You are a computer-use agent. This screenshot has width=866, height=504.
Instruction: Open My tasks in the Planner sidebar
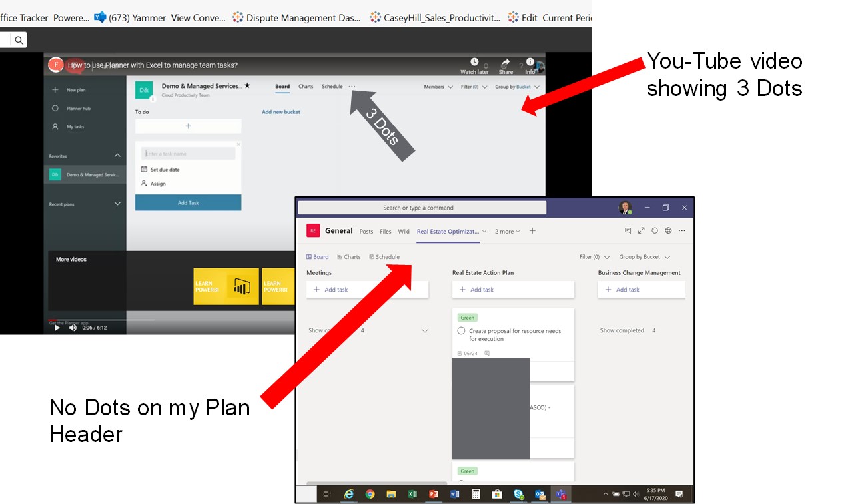point(75,126)
